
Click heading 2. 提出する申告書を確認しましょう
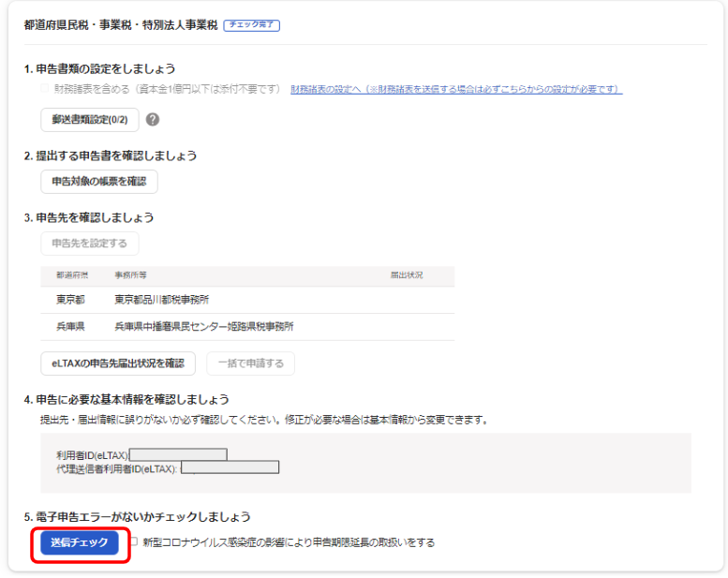pos(111,156)
